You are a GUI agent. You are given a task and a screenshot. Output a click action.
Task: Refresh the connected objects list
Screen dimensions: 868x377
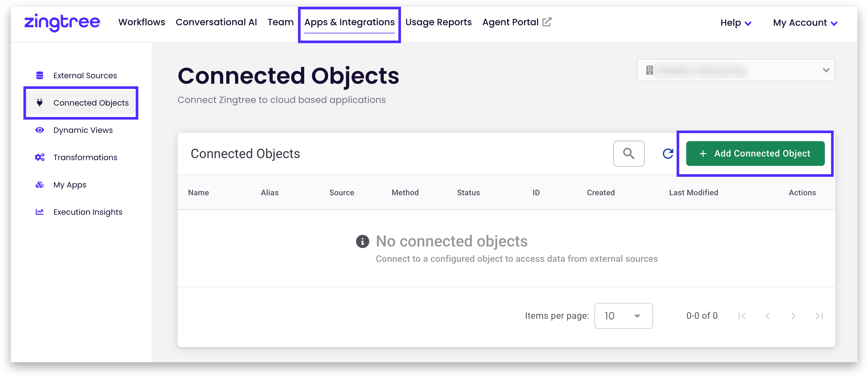coord(668,154)
